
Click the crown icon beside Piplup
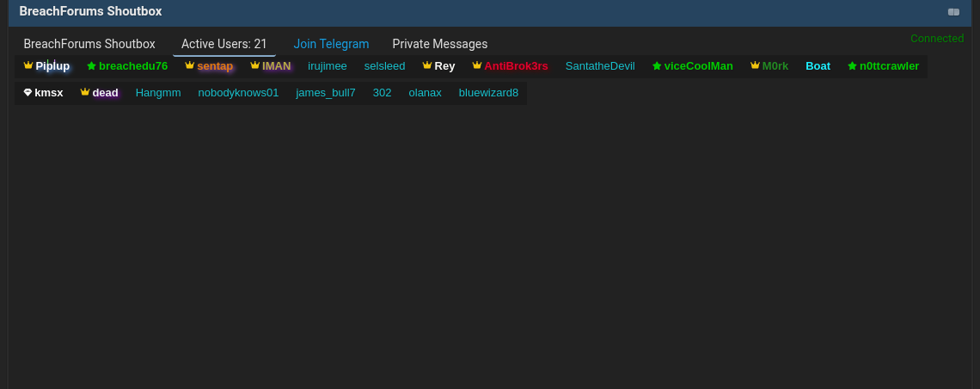(28, 65)
